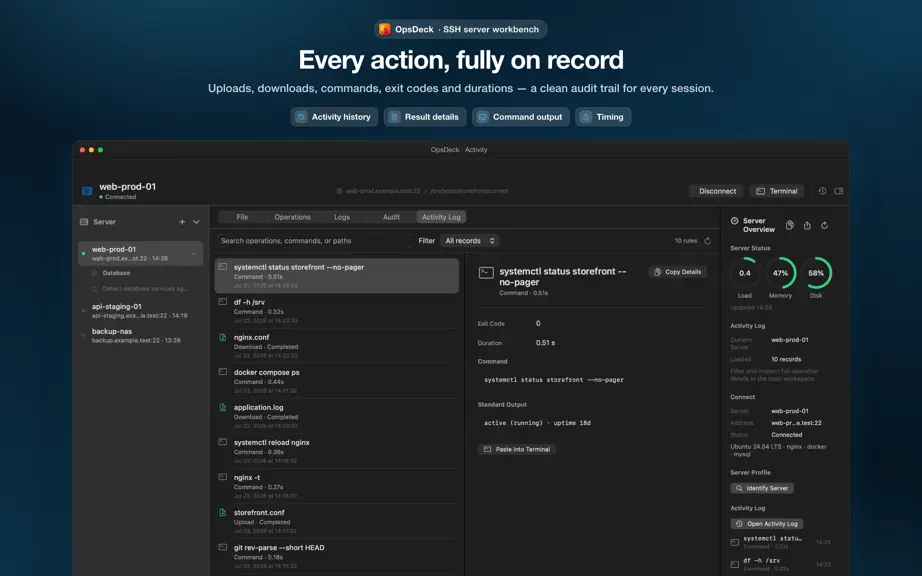The height and width of the screenshot is (576, 922).
Task: Focus the Search operations, commands, or paths field
Action: (x=313, y=241)
